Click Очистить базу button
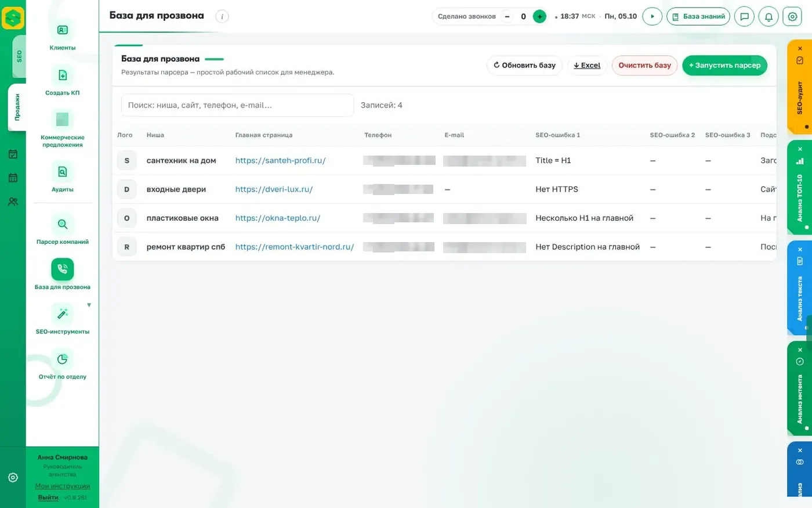This screenshot has width=812, height=508. [x=644, y=65]
